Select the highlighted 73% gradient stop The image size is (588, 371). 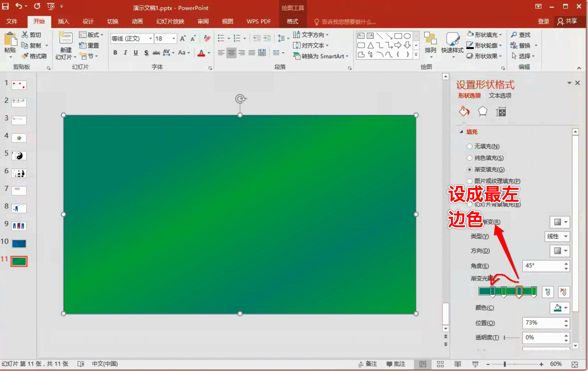(x=519, y=292)
